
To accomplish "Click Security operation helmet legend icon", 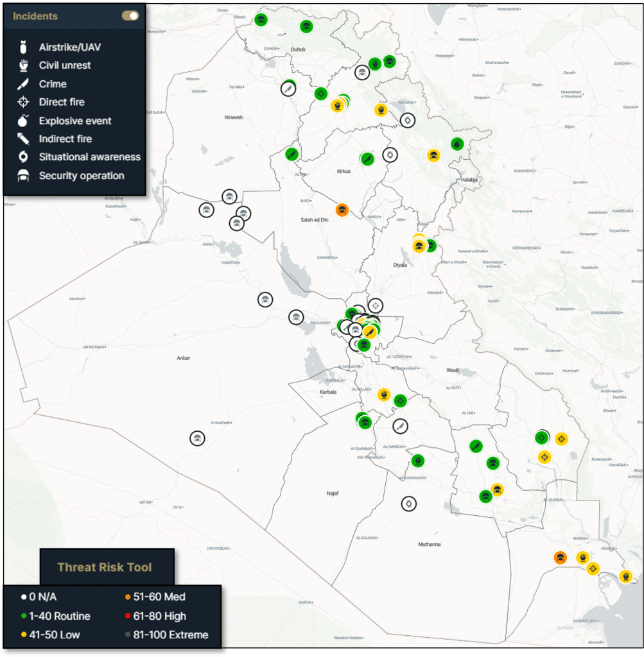I will tap(24, 176).
